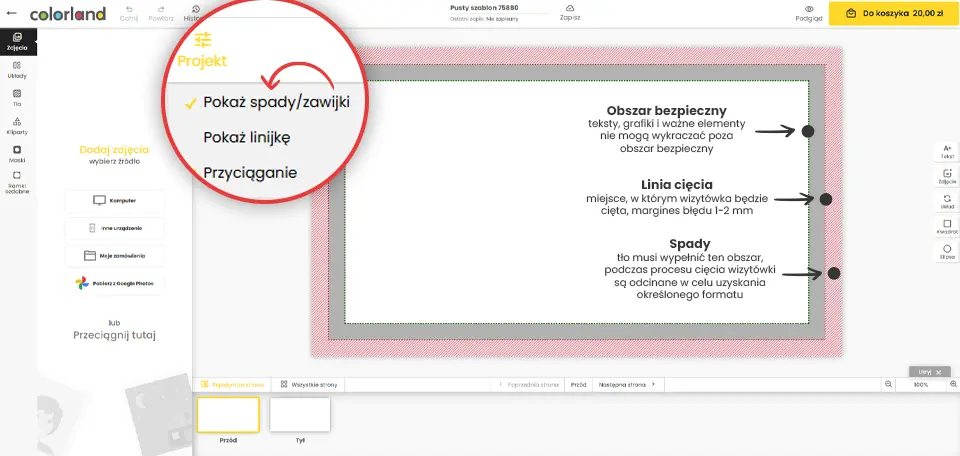Click the Przeciągnij tutaj drop area

point(114,335)
